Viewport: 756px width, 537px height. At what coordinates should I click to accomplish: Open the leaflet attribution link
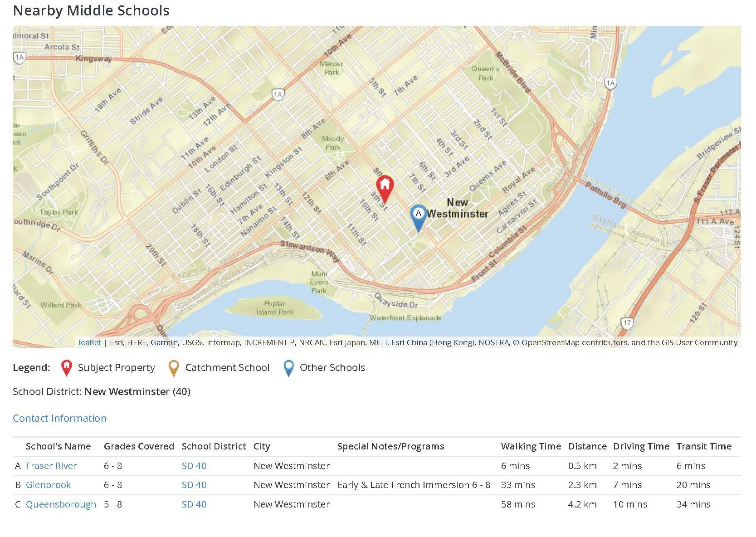[x=90, y=342]
